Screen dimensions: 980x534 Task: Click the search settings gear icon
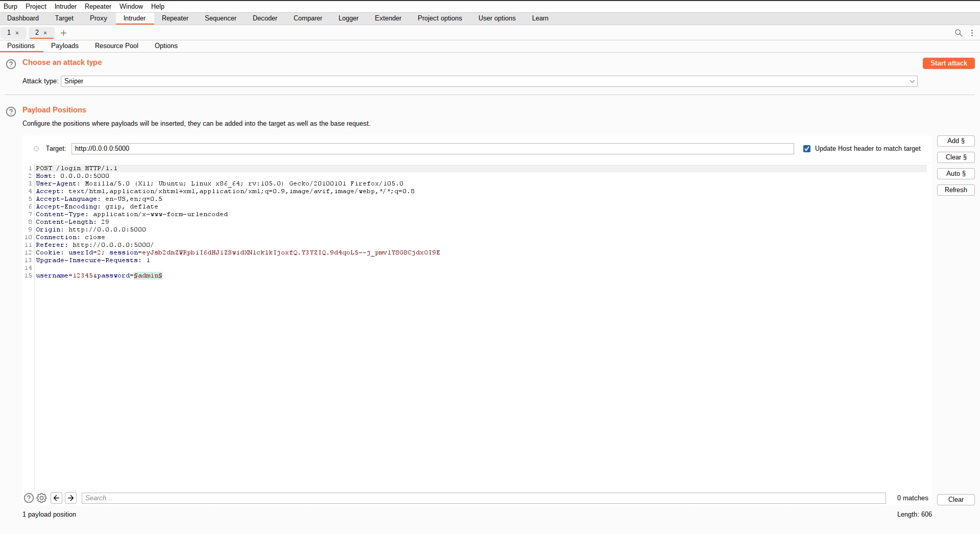click(42, 498)
